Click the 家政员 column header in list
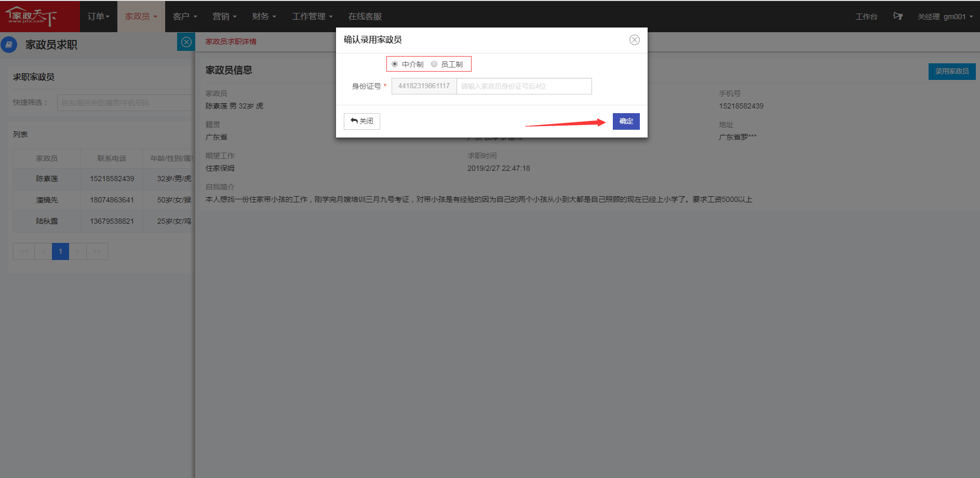This screenshot has width=980, height=478. click(47, 158)
